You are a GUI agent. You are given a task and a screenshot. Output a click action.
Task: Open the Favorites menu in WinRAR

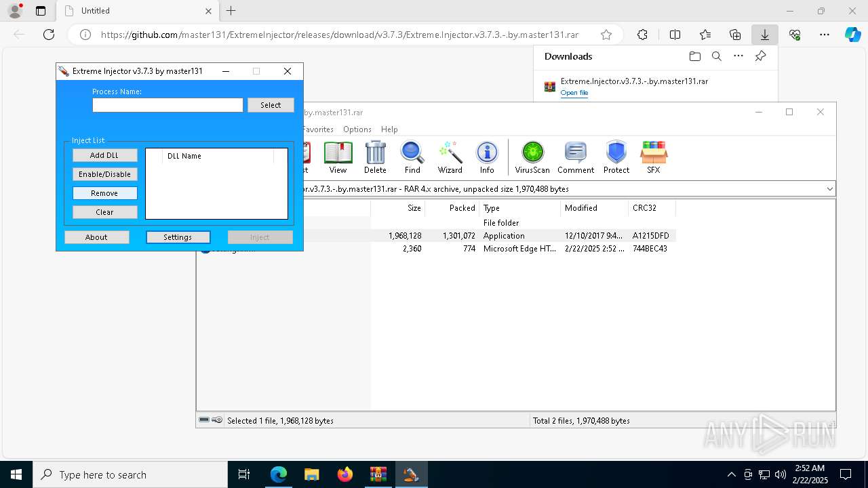click(x=317, y=129)
